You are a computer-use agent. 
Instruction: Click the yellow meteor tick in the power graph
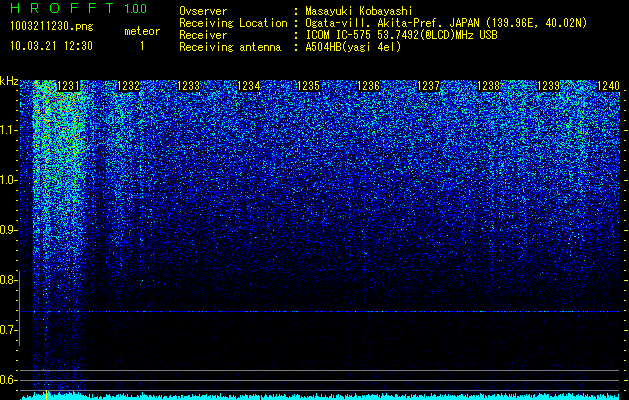tap(47, 395)
